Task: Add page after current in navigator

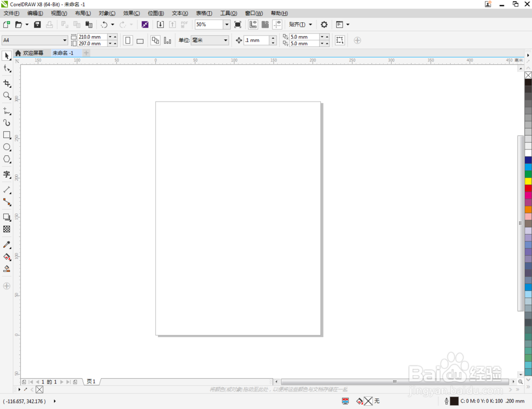Action: tap(76, 382)
